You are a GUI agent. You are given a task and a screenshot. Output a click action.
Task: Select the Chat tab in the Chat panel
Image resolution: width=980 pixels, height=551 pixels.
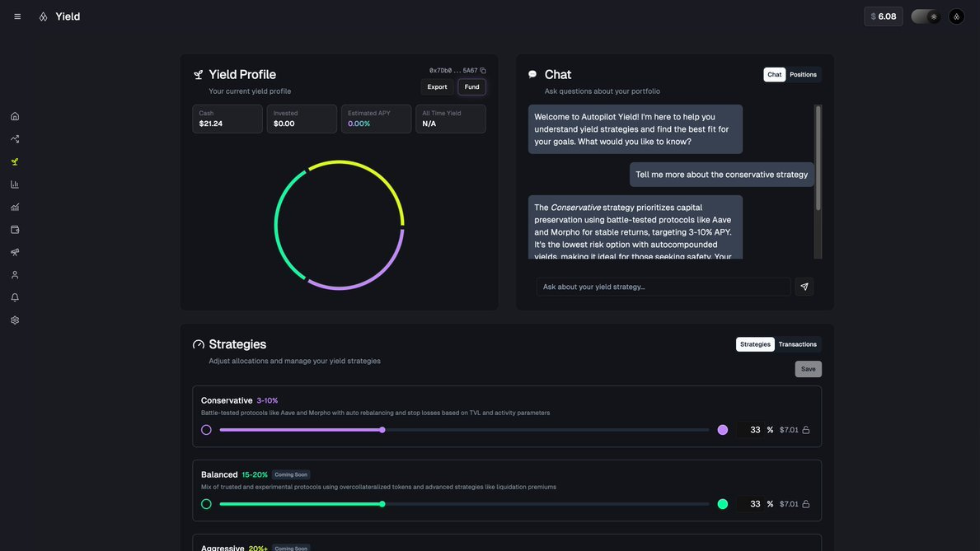coord(775,75)
